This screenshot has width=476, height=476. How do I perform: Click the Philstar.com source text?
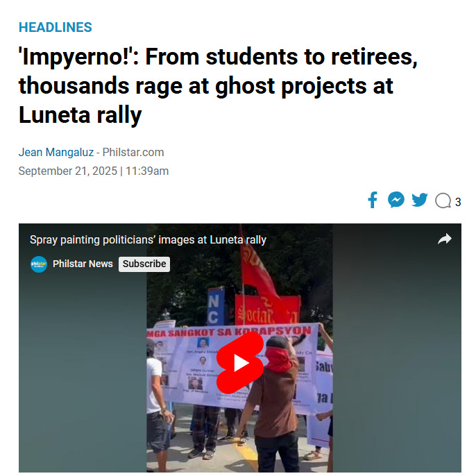click(133, 152)
